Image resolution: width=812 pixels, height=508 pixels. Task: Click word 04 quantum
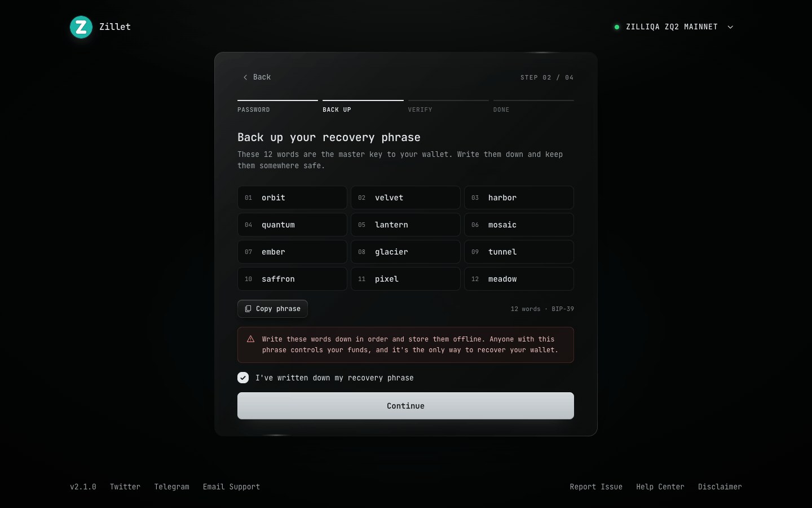click(292, 225)
